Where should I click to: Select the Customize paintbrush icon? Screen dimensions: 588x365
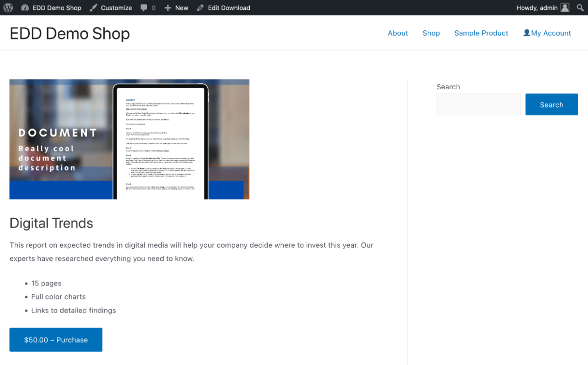(93, 7)
